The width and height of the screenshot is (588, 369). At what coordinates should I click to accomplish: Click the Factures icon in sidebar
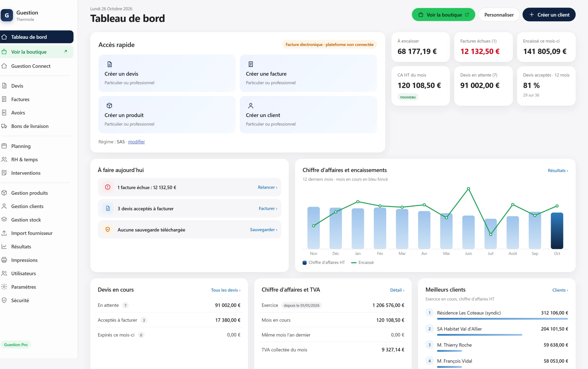(x=4, y=99)
